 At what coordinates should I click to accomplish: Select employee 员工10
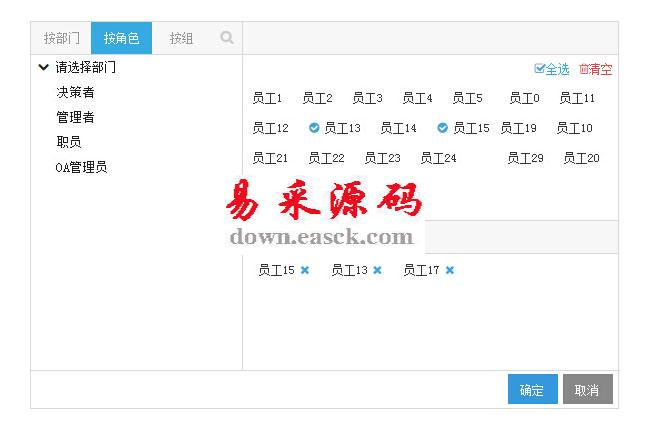pyautogui.click(x=575, y=128)
